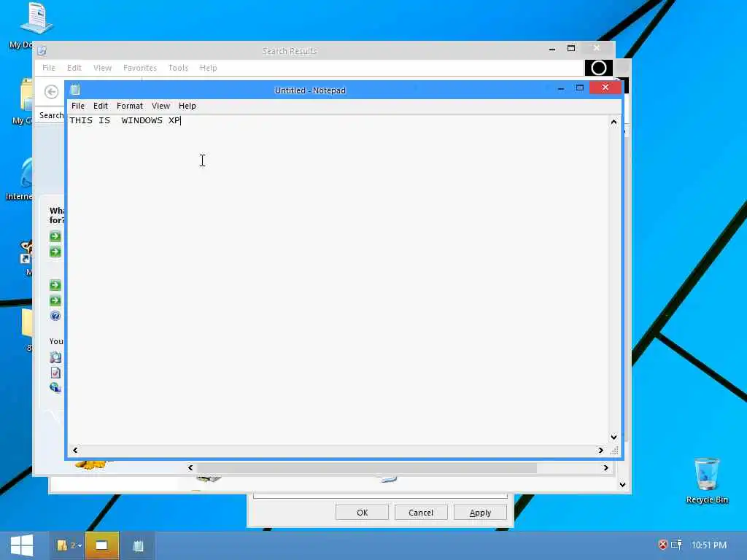Image resolution: width=747 pixels, height=560 pixels.
Task: Click the Notepad resize grip corner
Action: [614, 450]
